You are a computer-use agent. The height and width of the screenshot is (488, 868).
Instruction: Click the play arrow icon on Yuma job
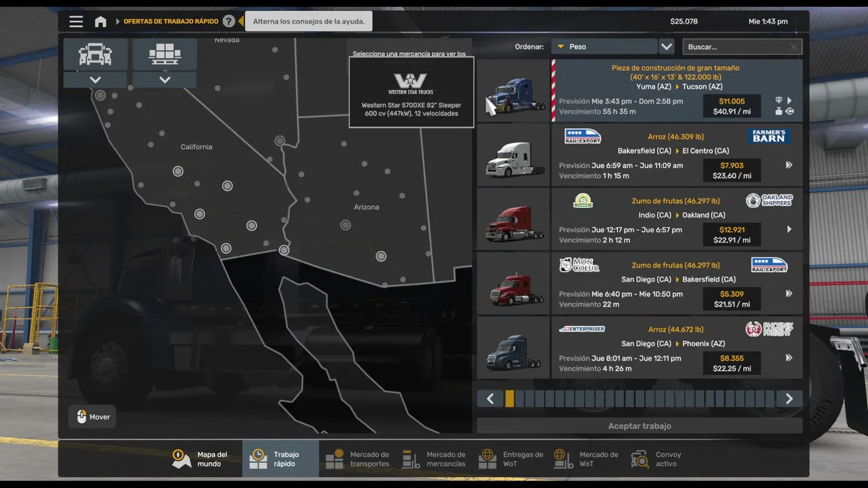point(789,100)
